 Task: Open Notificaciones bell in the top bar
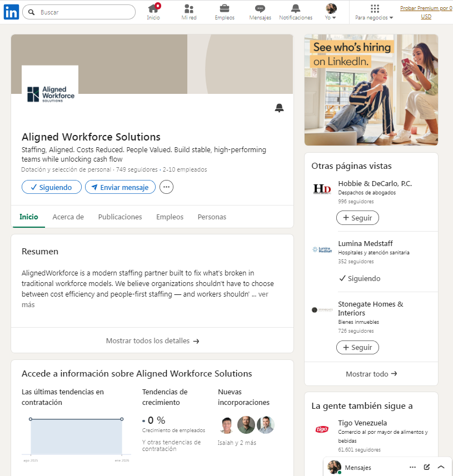[x=296, y=12]
